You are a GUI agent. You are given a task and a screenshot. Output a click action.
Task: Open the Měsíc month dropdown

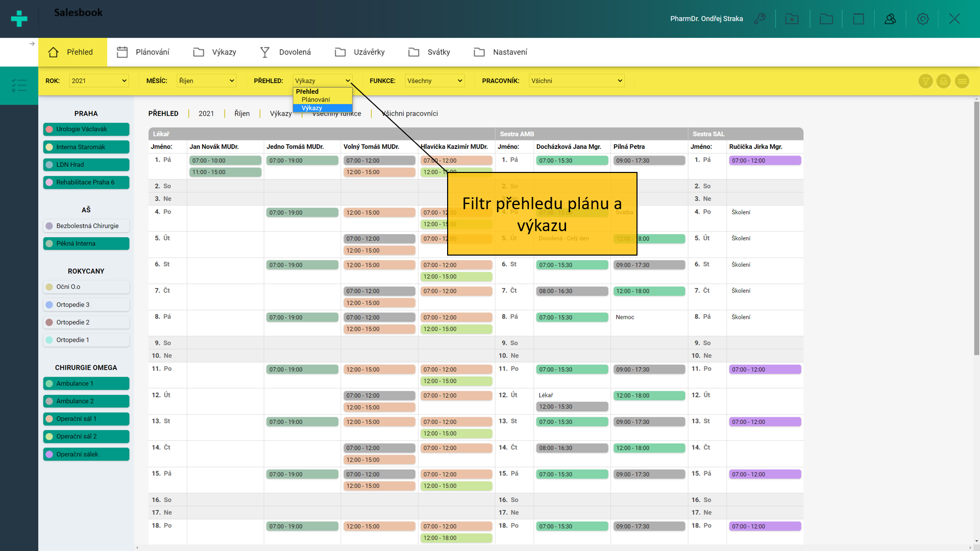point(206,81)
